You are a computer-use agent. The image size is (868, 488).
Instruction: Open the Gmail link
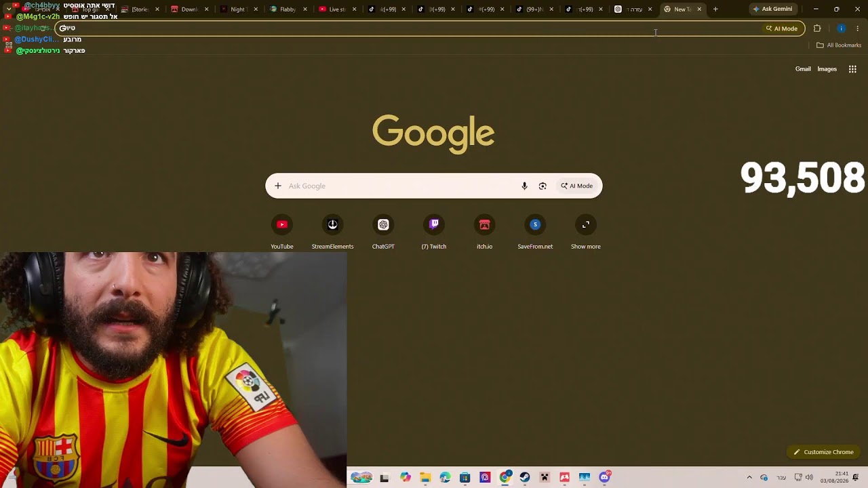click(803, 69)
